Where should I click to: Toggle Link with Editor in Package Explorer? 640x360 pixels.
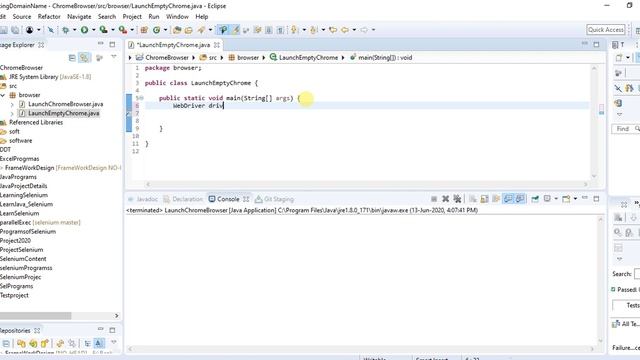[x=84, y=58]
